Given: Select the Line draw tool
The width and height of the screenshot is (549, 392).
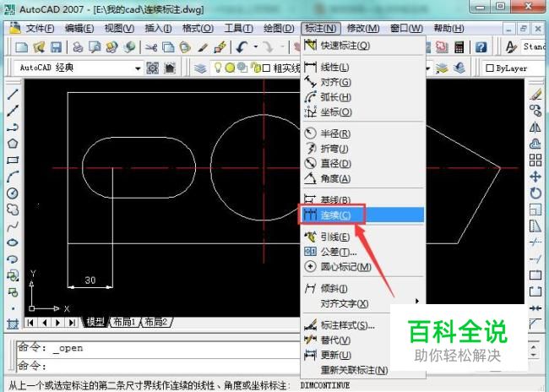Looking at the screenshot, I should tap(13, 94).
